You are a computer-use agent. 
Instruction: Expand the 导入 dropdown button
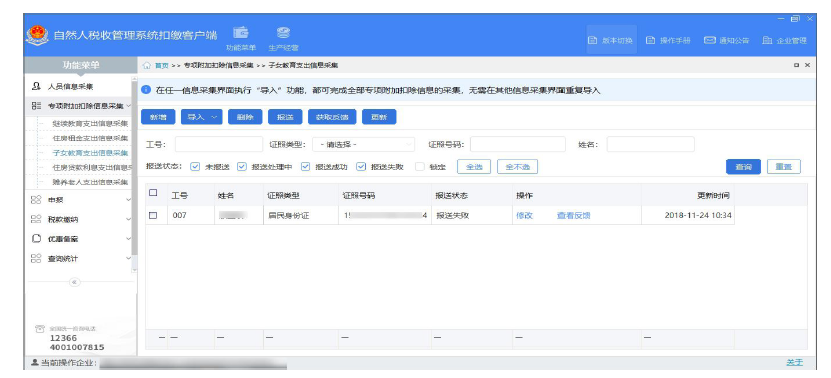tap(202, 117)
